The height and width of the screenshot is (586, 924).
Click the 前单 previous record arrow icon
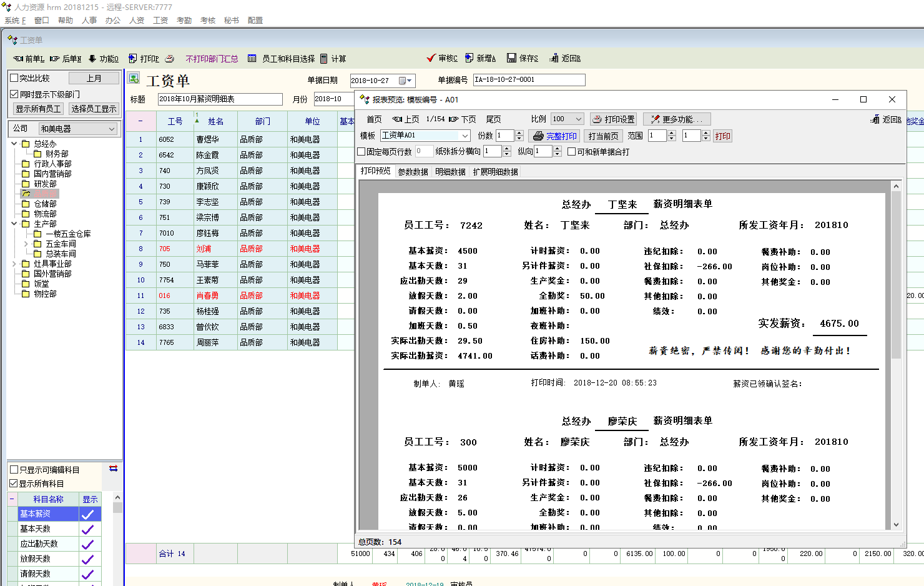[18, 59]
